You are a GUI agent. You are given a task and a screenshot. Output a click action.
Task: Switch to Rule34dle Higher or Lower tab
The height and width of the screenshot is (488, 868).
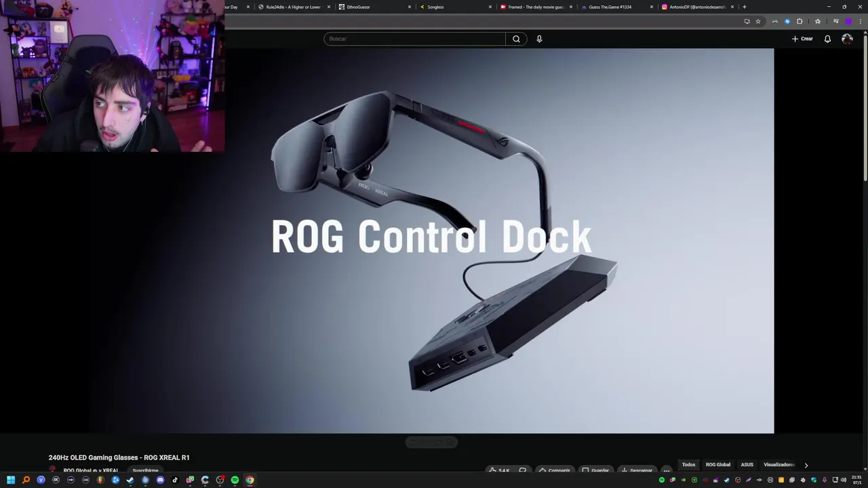click(294, 7)
